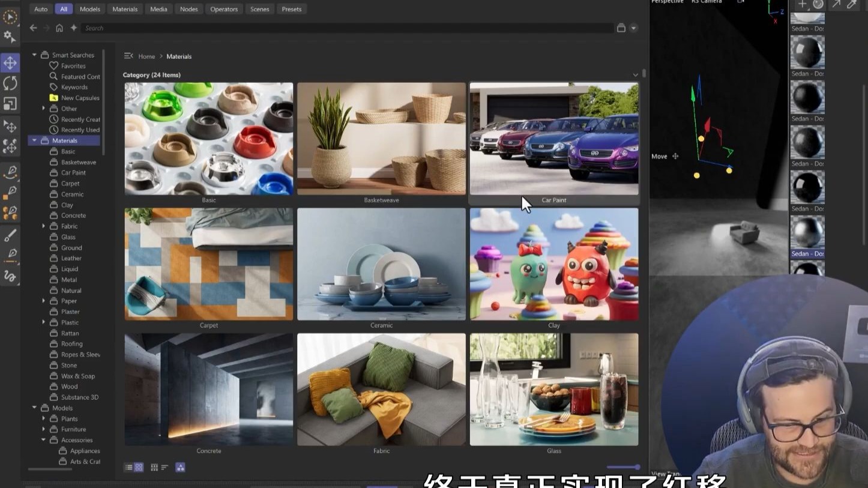Open the Car Paint category thumbnail
868x488 pixels.
click(x=553, y=139)
